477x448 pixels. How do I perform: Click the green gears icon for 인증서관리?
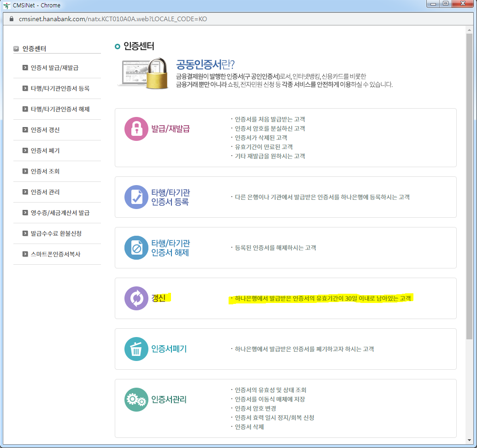click(x=136, y=400)
